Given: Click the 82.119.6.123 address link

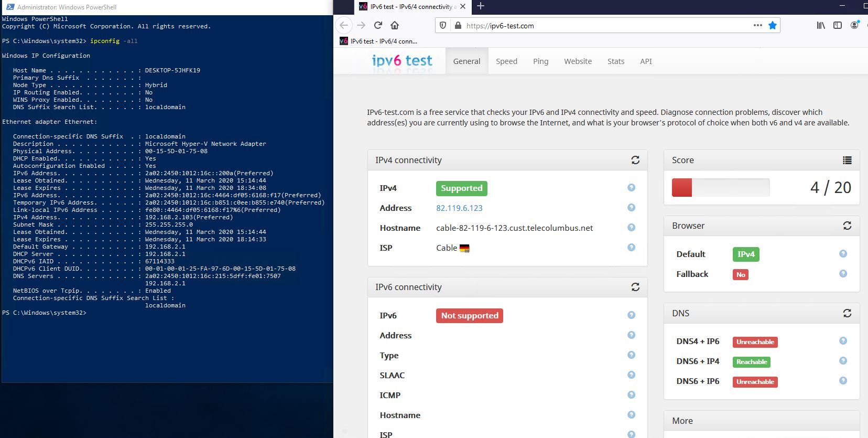Looking at the screenshot, I should pos(459,208).
